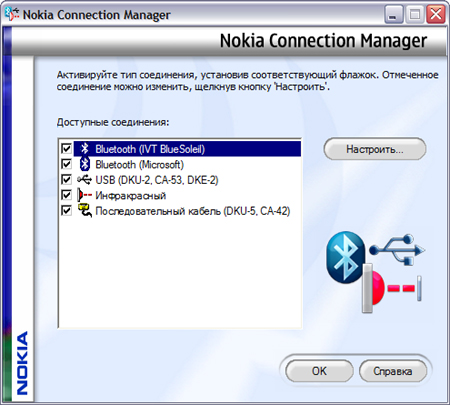Click the infrared icon beside Инфракрасный
Viewport: 450px width, 405px height.
pos(84,195)
